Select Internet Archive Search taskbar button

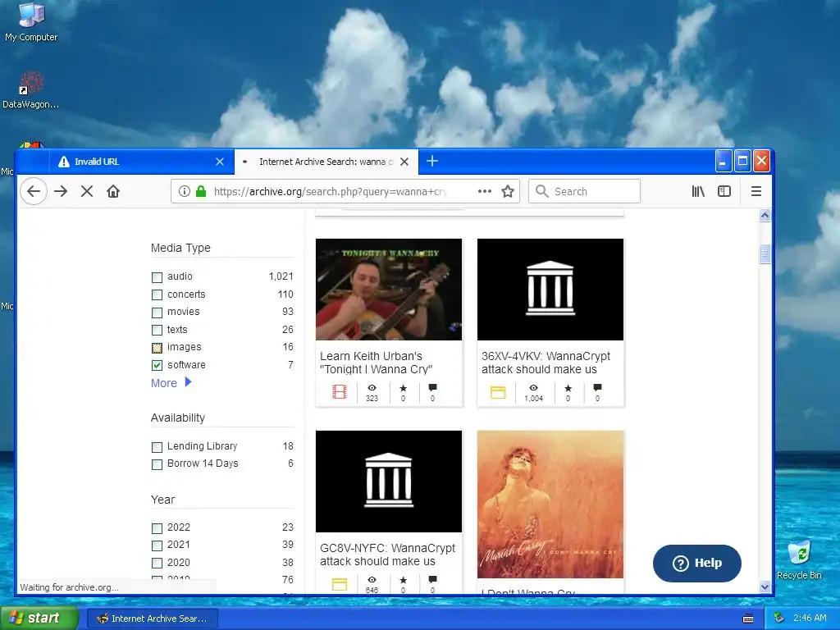(152, 619)
